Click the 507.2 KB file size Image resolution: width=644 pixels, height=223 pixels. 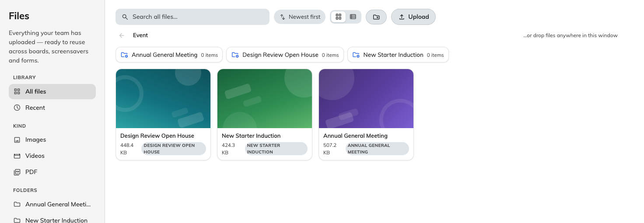click(330, 149)
